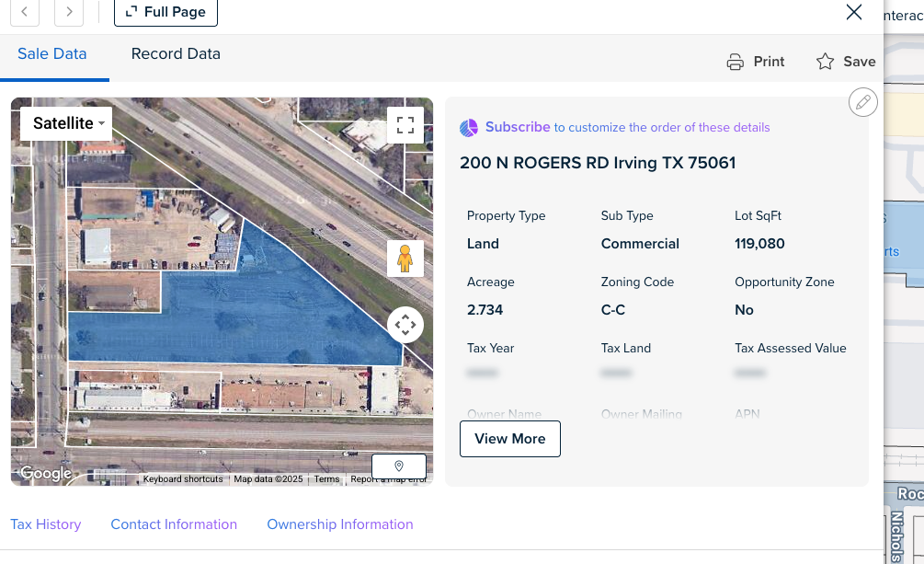Click the View More button
Screen dimensions: 924x564
point(510,439)
